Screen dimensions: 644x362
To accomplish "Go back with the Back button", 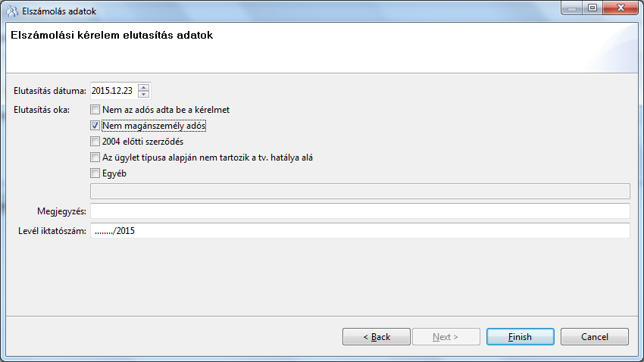I will pyautogui.click(x=377, y=337).
